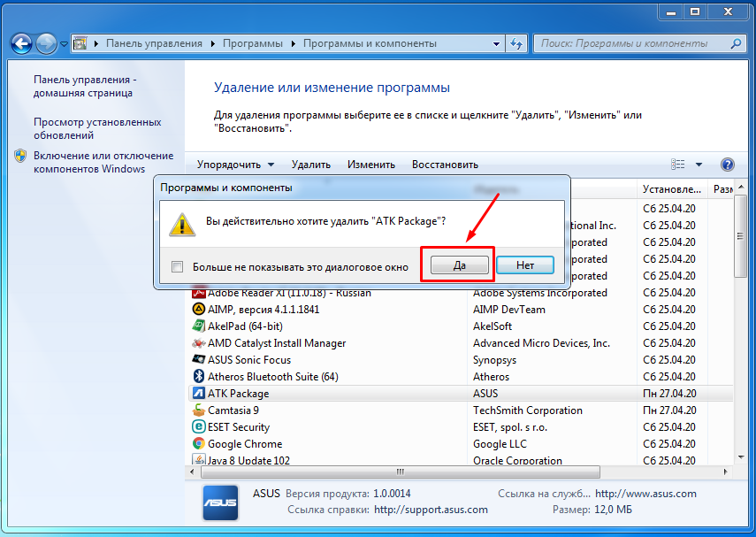Open the "Упорядочить" dropdown menu
This screenshot has width=756, height=537.
coord(235,165)
